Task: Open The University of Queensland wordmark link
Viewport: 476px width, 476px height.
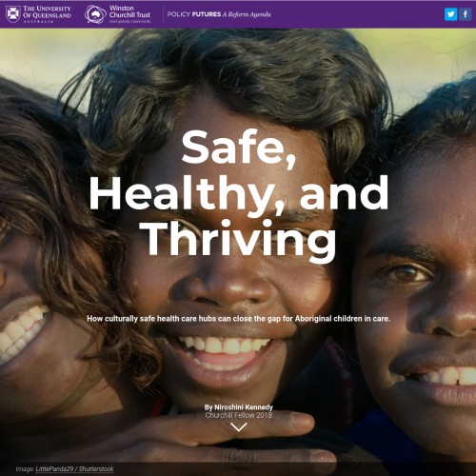Action: click(x=47, y=14)
